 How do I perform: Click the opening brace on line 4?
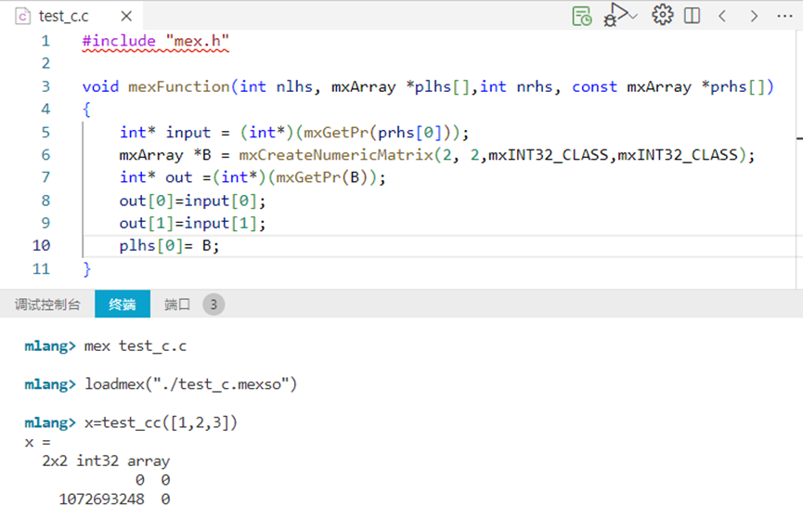tap(86, 110)
